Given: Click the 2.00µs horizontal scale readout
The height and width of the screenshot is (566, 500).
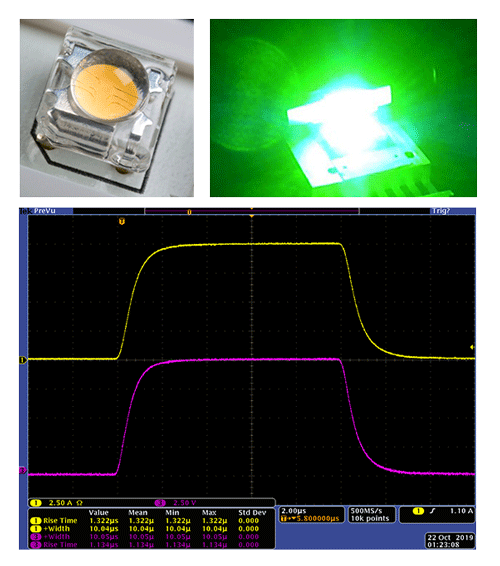Looking at the screenshot, I should 294,511.
